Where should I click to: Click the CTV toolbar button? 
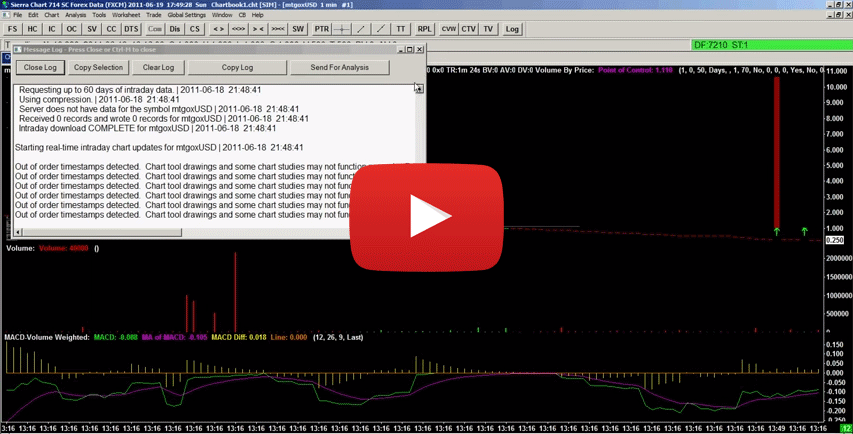point(468,29)
